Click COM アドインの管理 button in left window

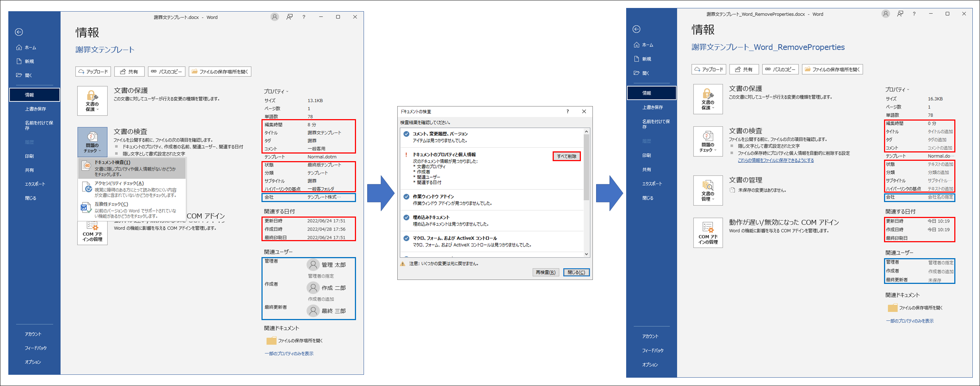coord(92,234)
